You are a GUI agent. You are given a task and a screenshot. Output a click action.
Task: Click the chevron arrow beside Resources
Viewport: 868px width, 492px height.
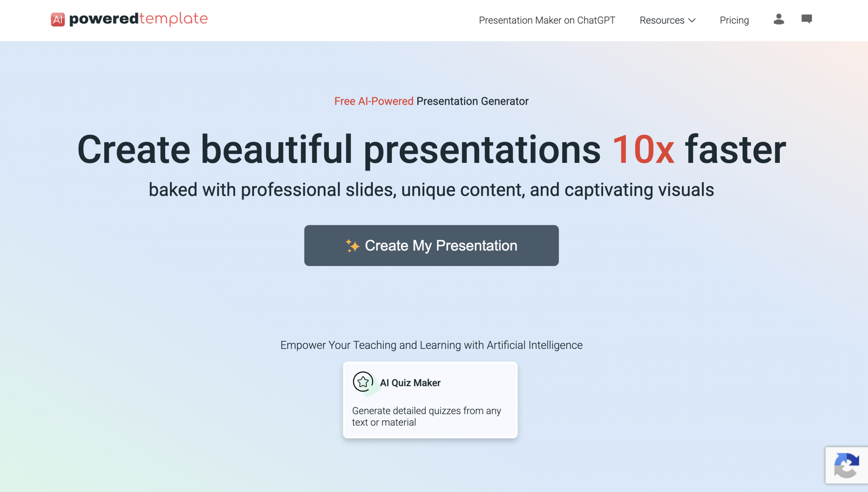coord(692,20)
